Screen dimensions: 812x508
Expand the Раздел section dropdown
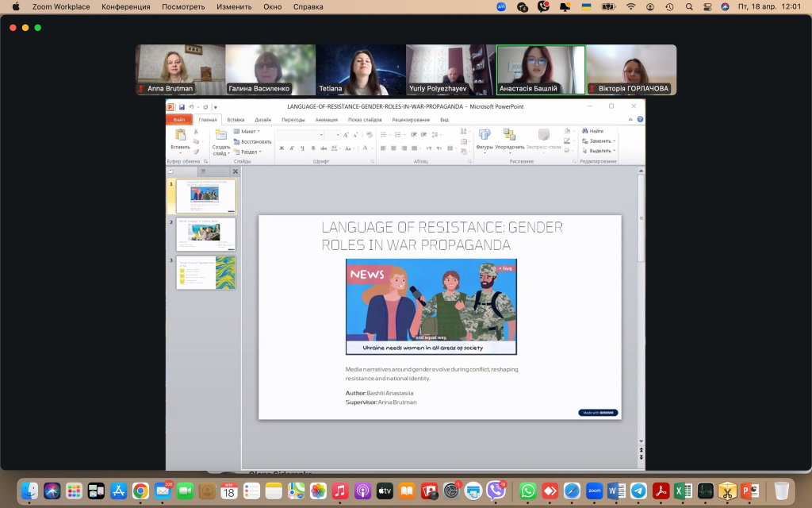(249, 152)
